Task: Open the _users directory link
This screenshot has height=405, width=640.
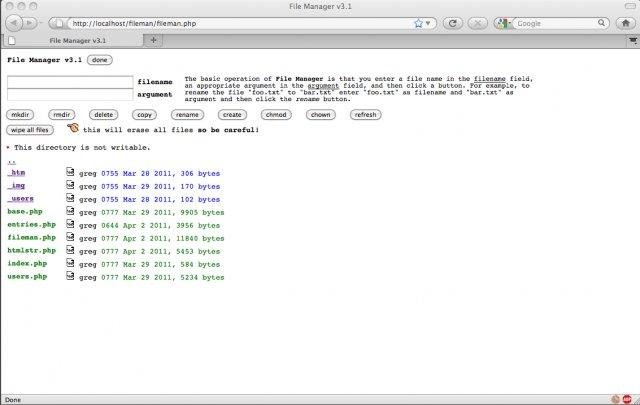Action: point(20,199)
